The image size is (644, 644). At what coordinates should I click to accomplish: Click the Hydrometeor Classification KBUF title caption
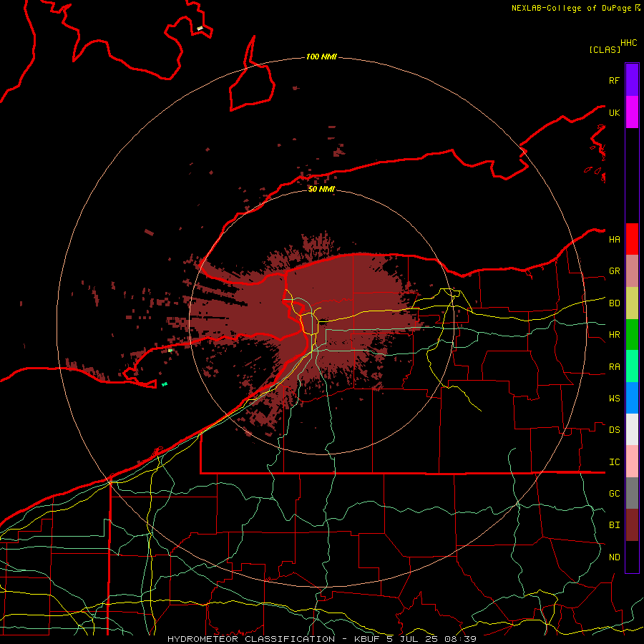[322, 639]
